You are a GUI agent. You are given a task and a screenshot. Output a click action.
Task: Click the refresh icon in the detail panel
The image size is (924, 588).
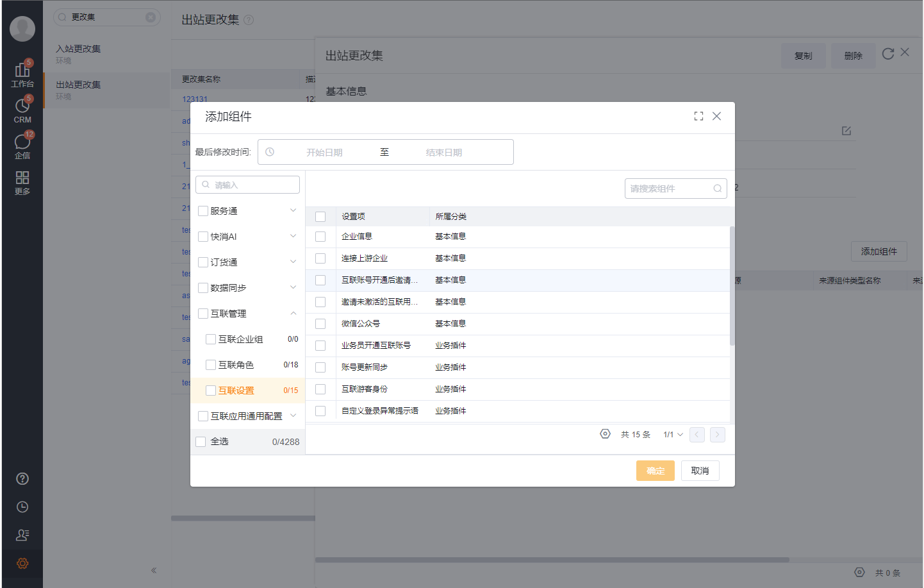[887, 54]
